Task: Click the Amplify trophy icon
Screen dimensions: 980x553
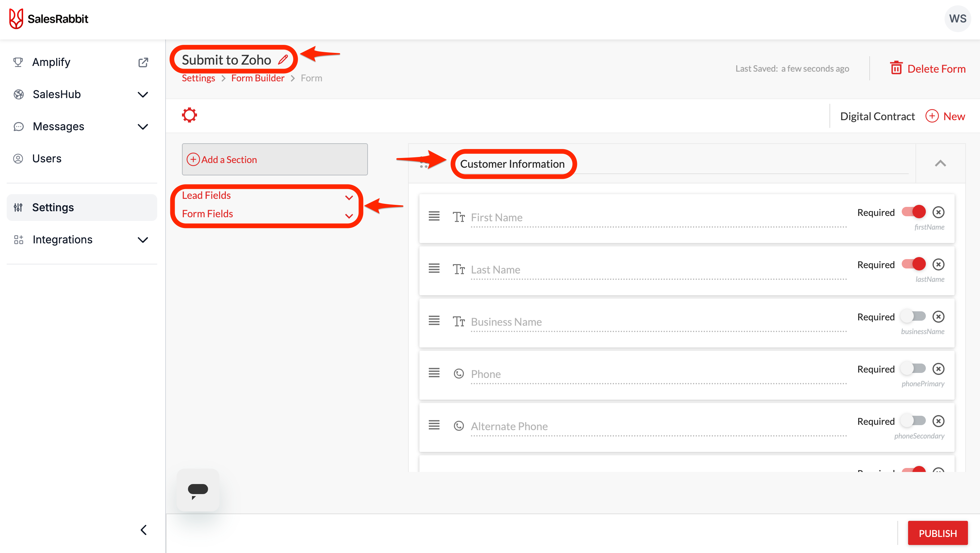Action: 18,62
